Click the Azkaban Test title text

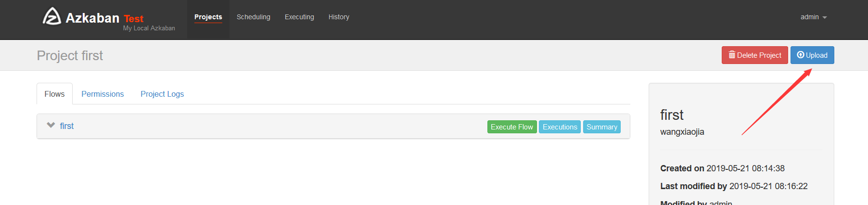(104, 18)
